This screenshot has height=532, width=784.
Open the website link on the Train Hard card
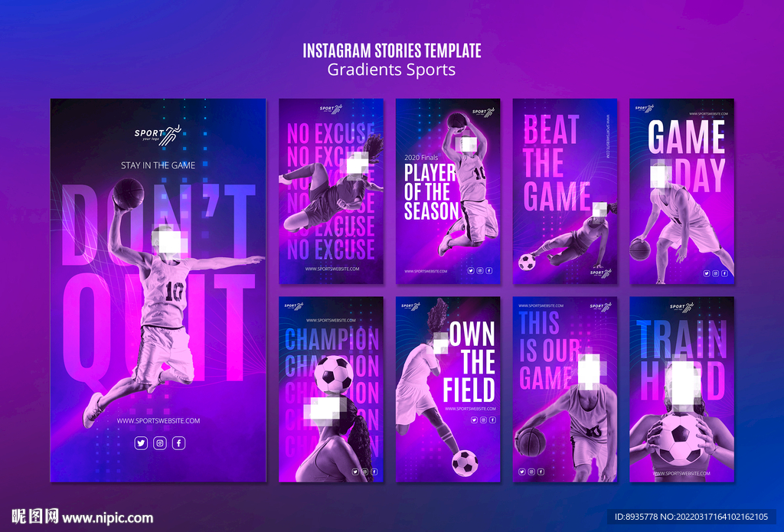[681, 474]
